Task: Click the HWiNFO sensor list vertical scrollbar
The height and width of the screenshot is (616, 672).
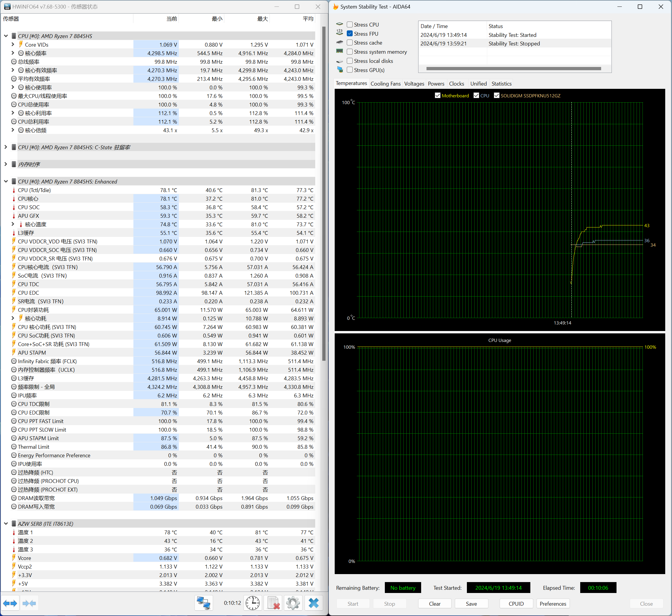Action: tap(323, 193)
